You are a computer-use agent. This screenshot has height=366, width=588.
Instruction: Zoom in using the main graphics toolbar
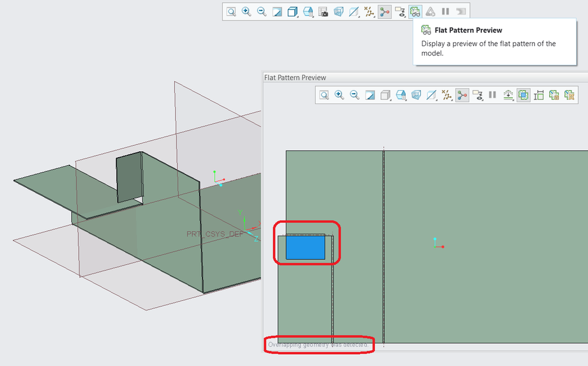pos(247,12)
